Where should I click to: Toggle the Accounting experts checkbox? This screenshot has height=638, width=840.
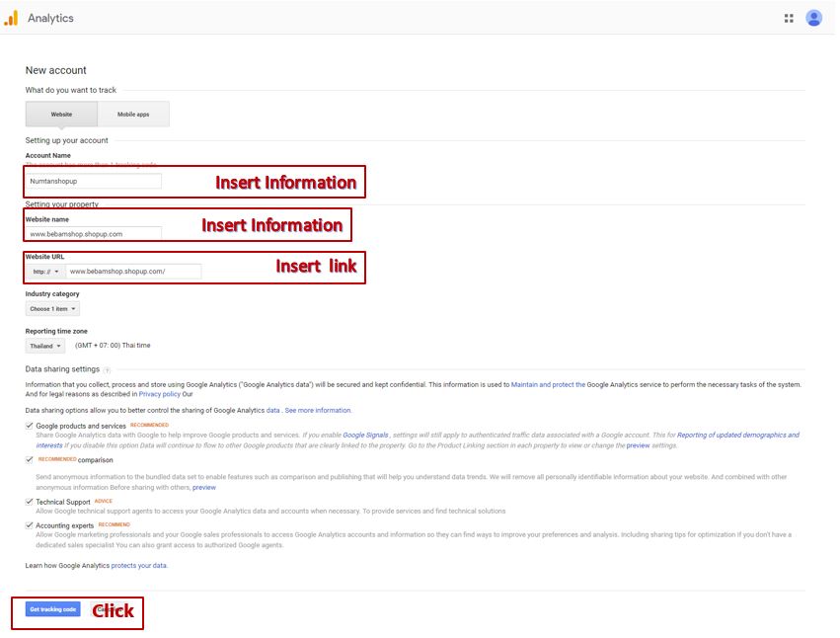30,525
